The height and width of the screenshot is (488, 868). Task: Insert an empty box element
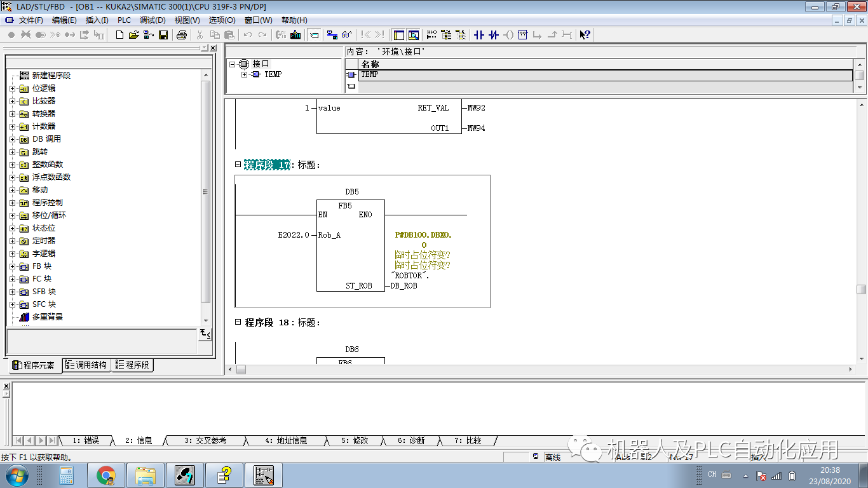[x=523, y=35]
